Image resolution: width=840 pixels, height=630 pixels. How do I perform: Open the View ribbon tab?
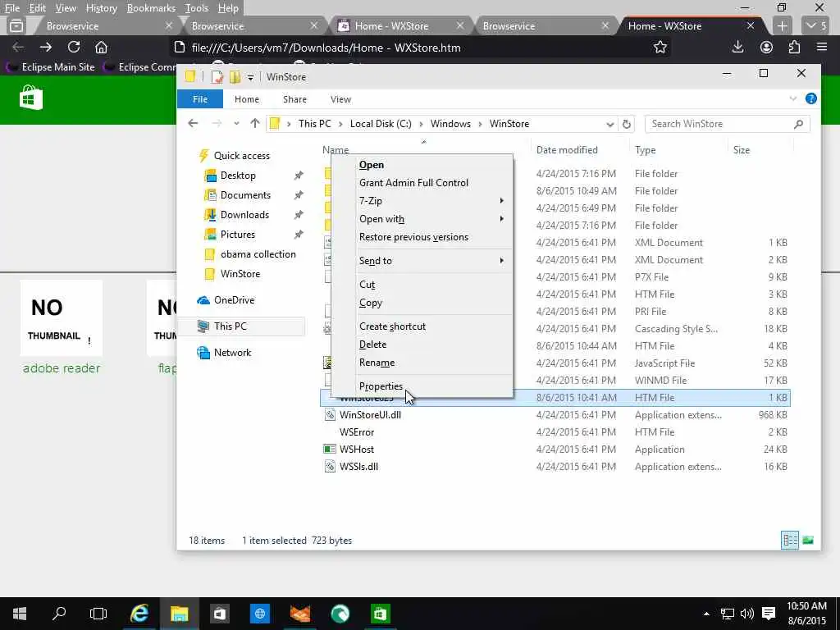point(340,99)
